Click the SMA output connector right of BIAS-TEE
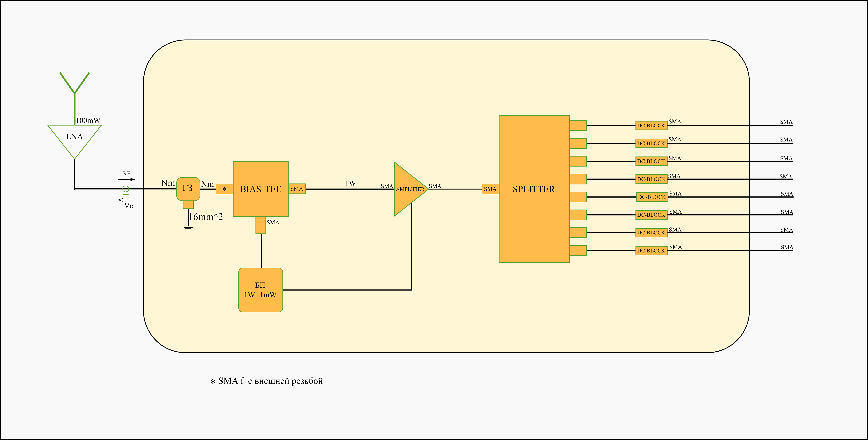Viewport: 868px width, 440px height. (x=297, y=189)
